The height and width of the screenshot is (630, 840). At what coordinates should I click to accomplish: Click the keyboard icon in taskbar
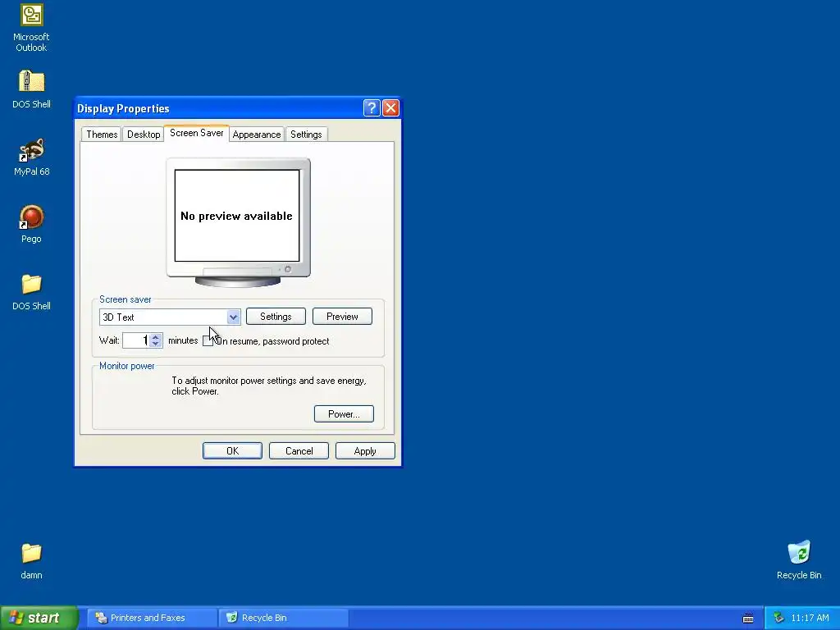point(748,619)
